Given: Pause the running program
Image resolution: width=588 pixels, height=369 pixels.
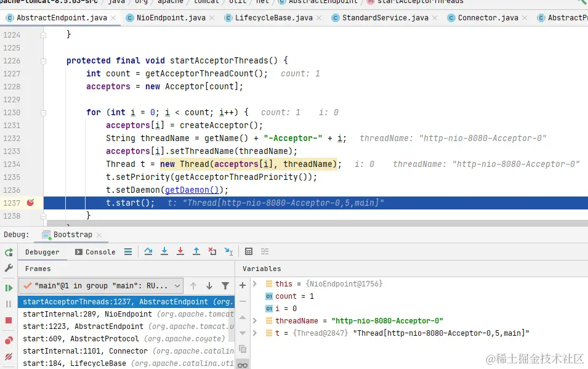Looking at the screenshot, I should coord(9,304).
